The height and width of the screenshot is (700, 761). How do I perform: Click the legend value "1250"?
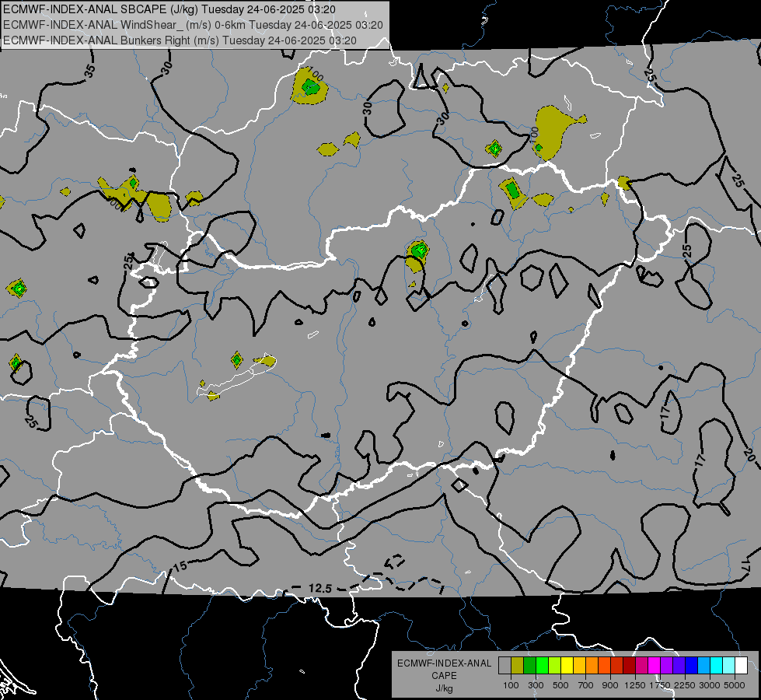coord(635,685)
